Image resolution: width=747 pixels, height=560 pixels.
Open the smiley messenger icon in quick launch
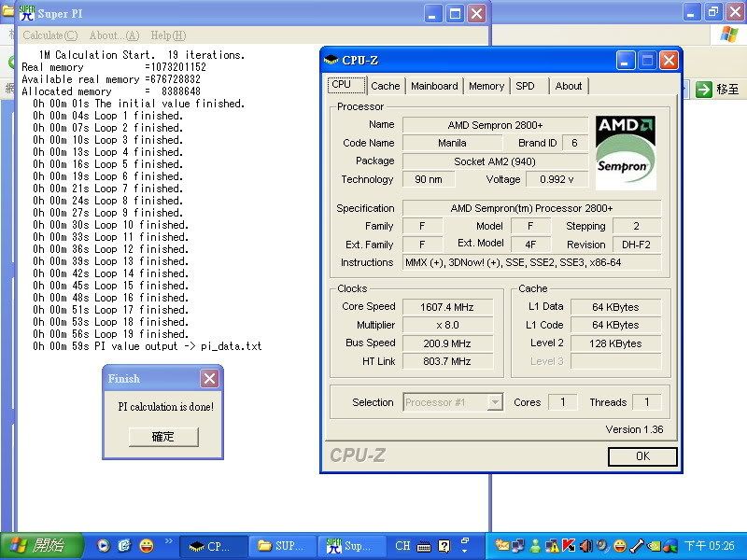tap(147, 546)
